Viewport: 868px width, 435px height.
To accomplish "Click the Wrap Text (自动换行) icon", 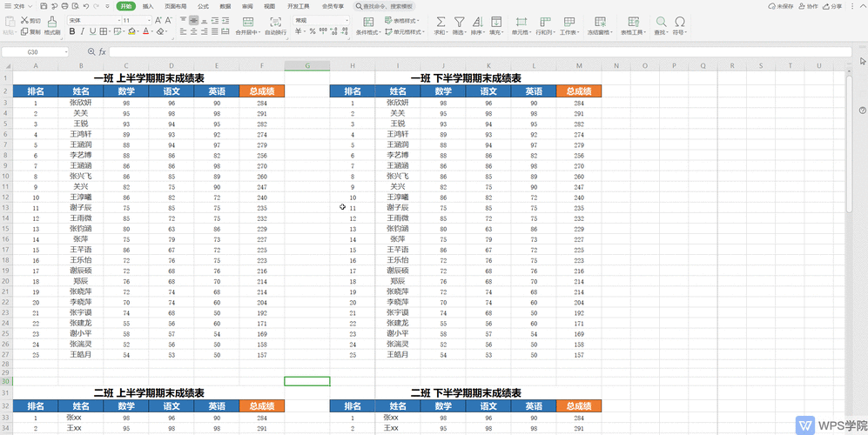I will [275, 22].
